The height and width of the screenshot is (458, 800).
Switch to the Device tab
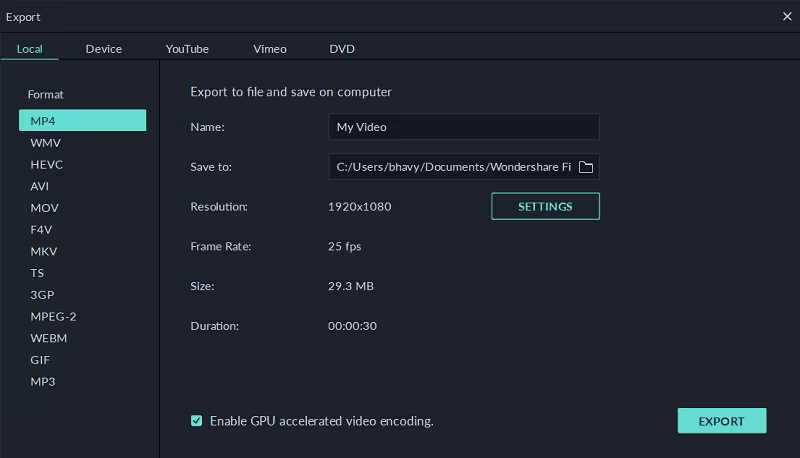[104, 49]
